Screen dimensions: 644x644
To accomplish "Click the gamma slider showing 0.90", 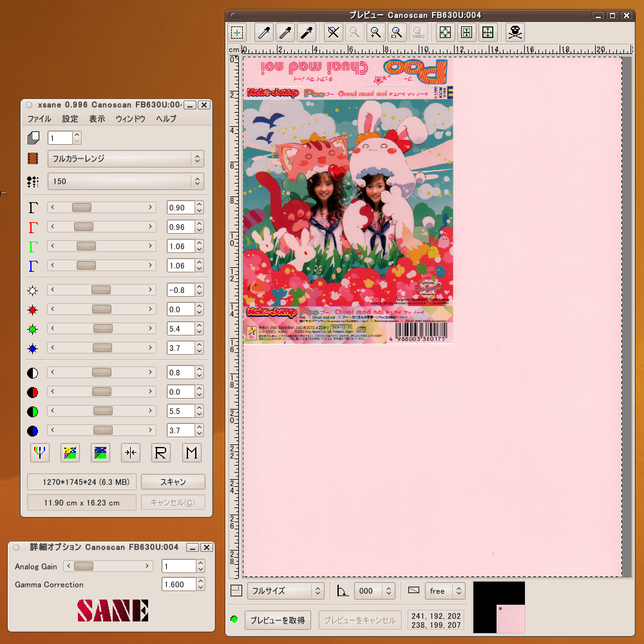I will [102, 207].
